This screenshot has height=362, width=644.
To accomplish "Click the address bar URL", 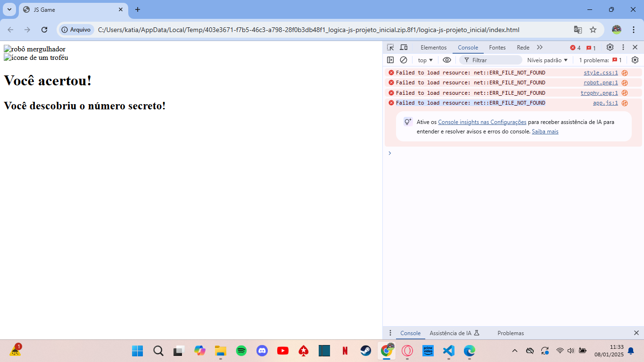I will point(308,30).
